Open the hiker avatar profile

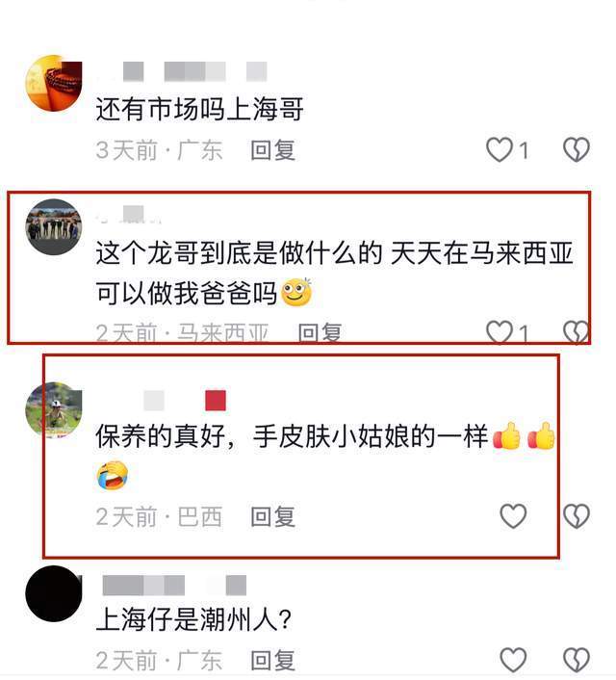[x=54, y=410]
